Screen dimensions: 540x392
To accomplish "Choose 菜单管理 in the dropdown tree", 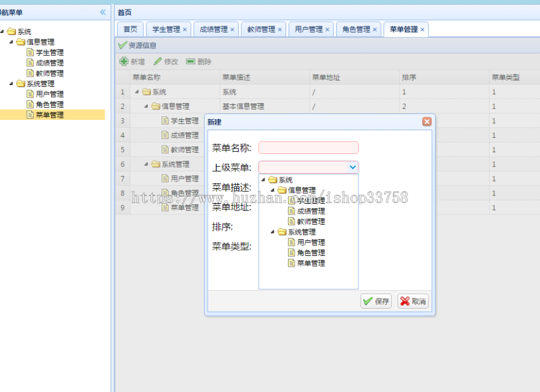I will click(x=311, y=263).
